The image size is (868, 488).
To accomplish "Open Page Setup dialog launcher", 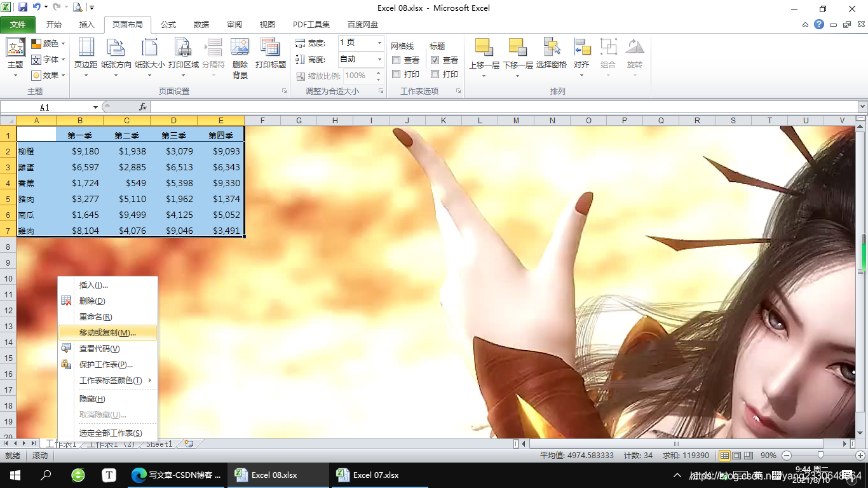I will point(284,91).
